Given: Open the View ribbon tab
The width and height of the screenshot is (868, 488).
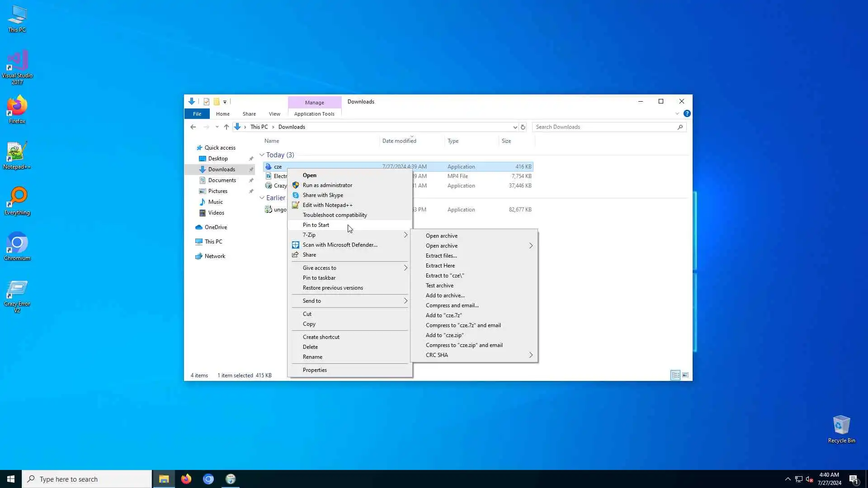Looking at the screenshot, I should pos(274,114).
